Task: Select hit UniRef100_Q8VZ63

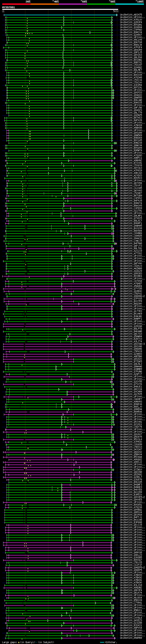Action: [131, 55]
